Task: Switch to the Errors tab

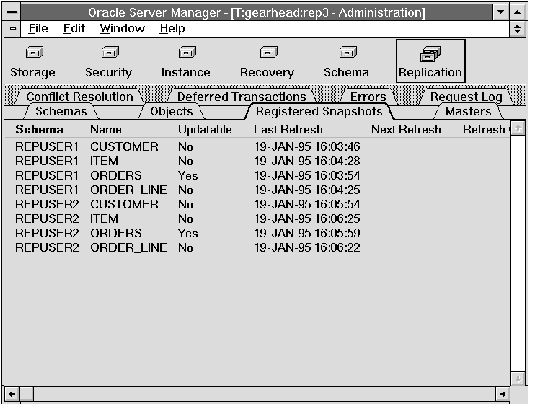Action: [x=368, y=97]
